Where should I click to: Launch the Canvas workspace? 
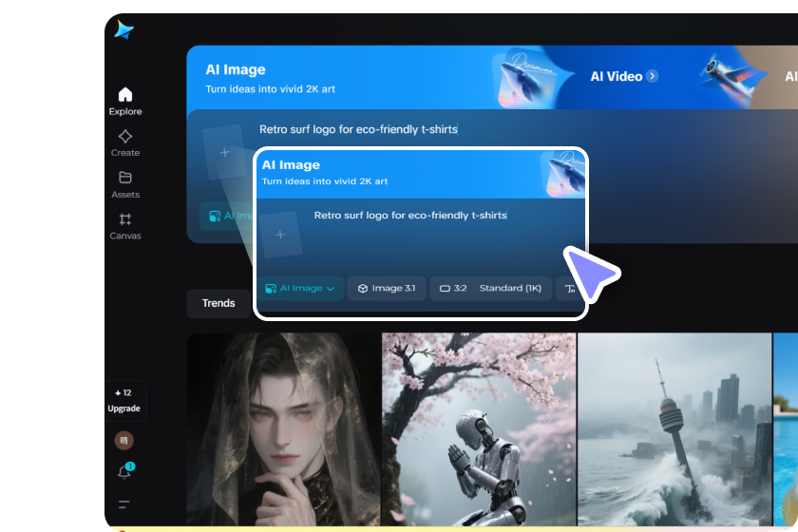[x=125, y=226]
